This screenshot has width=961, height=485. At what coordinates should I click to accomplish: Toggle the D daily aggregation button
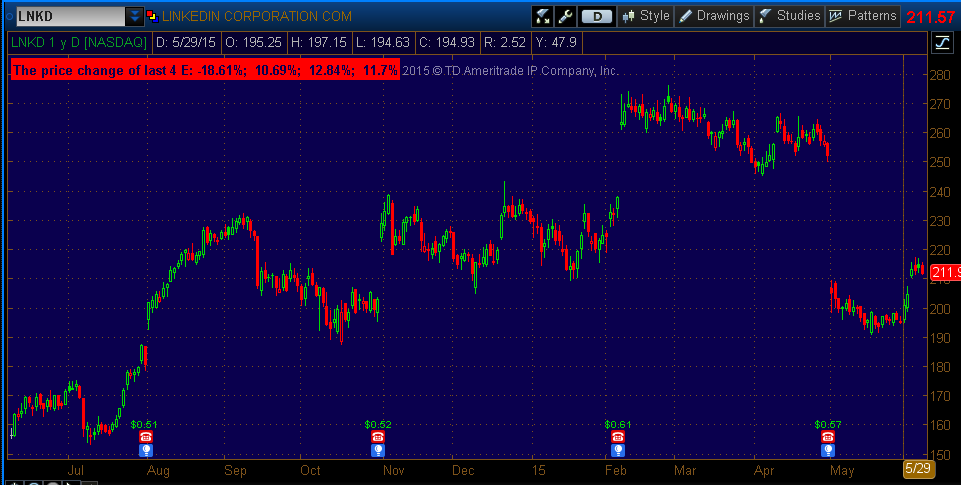coord(597,16)
